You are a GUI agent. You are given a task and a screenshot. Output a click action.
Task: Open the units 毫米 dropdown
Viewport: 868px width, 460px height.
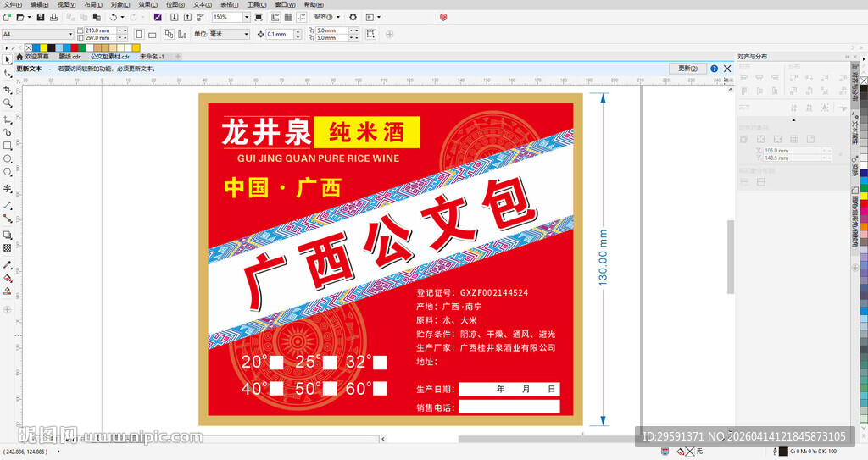click(247, 35)
